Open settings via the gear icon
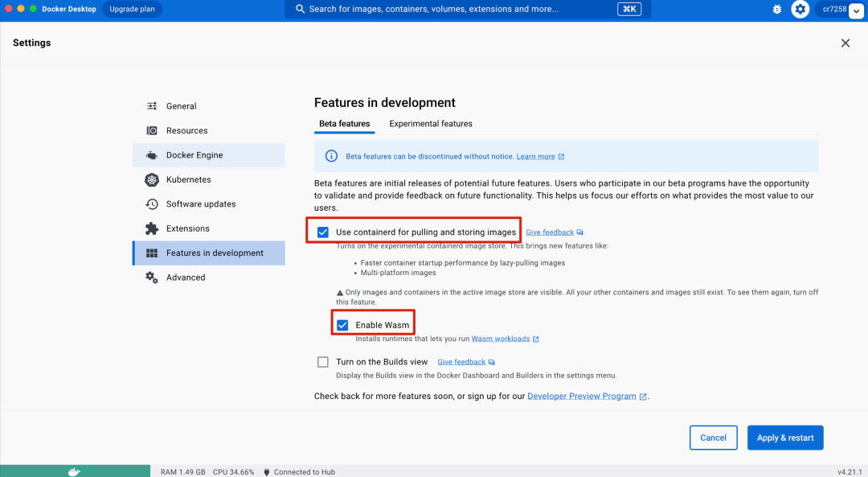This screenshot has height=477, width=868. tap(800, 9)
